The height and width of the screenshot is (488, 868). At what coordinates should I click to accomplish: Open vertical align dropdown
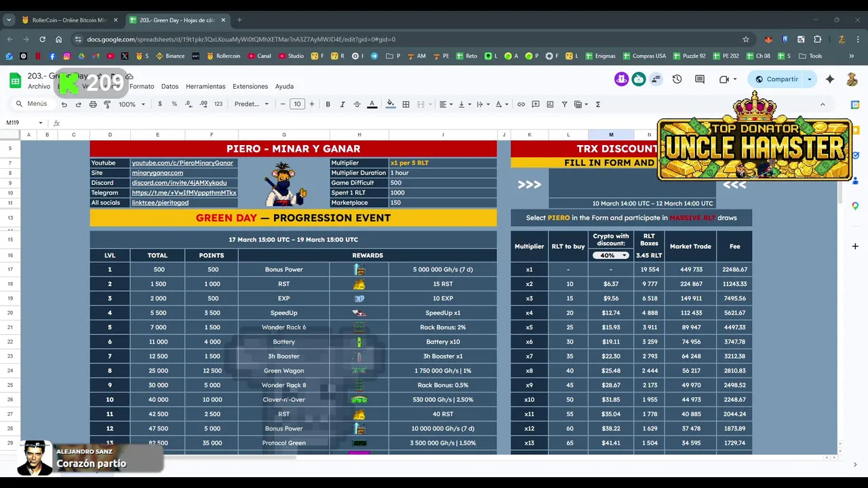[465, 104]
